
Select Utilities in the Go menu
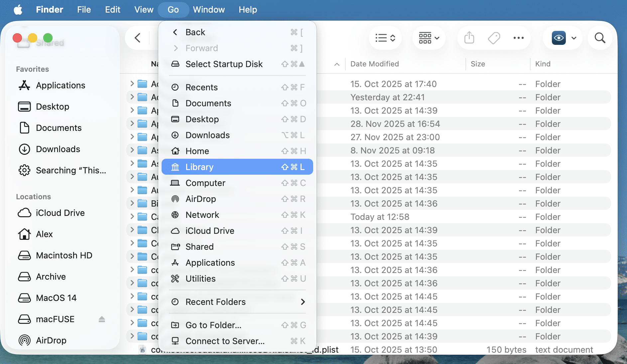(237, 279)
